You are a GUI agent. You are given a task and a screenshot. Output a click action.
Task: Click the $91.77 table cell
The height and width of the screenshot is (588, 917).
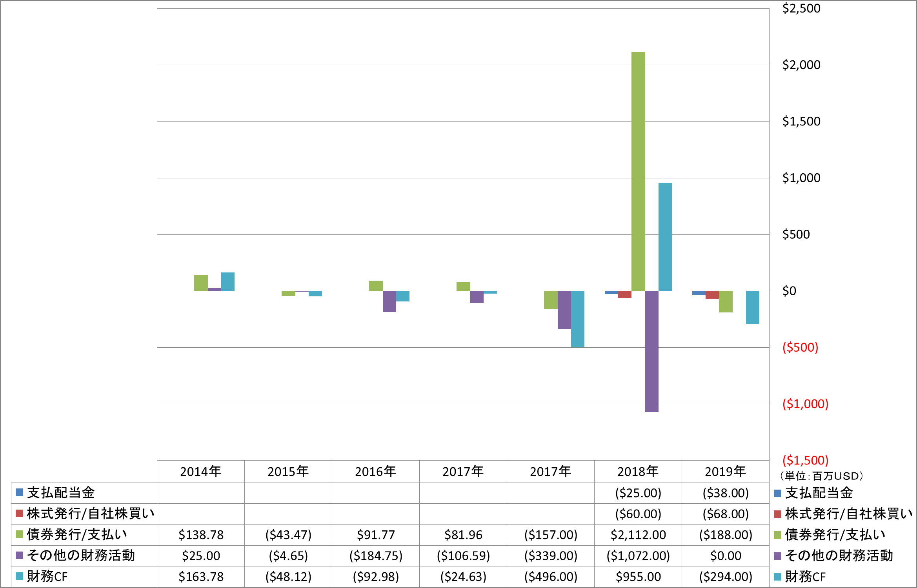pos(376,535)
